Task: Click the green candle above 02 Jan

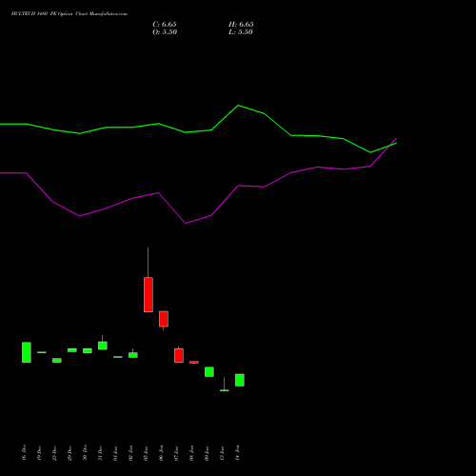Action: point(133,355)
